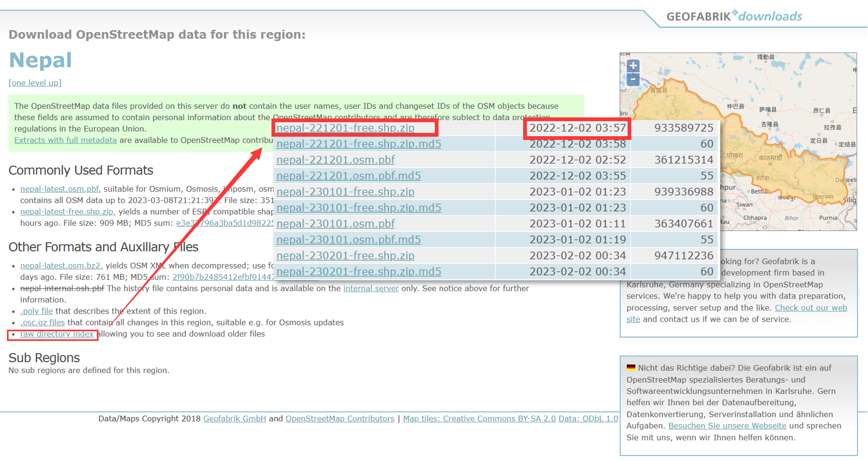Download nepal-230101-free.shp.zip.md5
The image size is (868, 461).
point(359,207)
